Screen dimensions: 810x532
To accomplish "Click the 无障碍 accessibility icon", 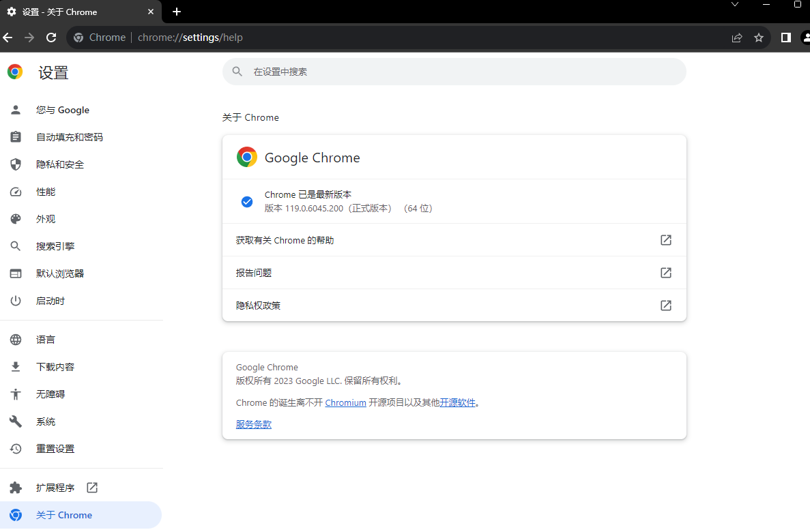I will click(x=16, y=395).
